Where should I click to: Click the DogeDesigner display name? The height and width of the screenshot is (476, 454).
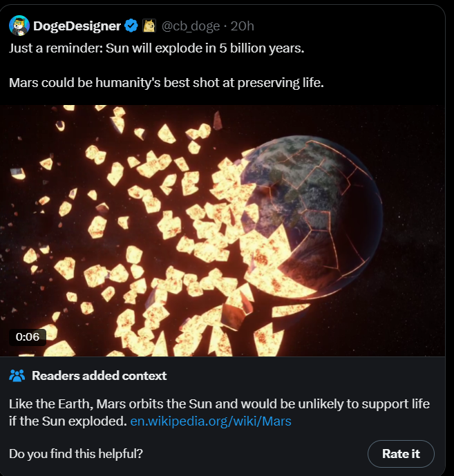tap(77, 26)
